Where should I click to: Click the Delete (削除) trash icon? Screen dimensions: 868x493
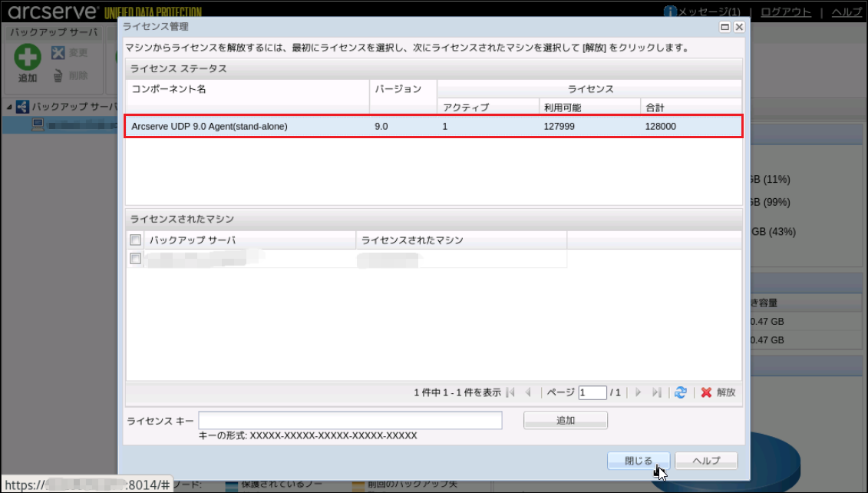click(58, 76)
